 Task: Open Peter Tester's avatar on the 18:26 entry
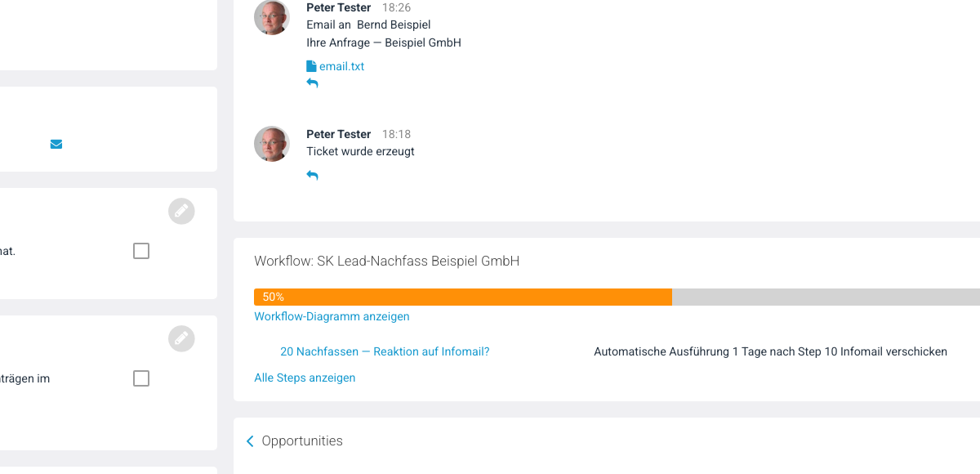point(272,17)
